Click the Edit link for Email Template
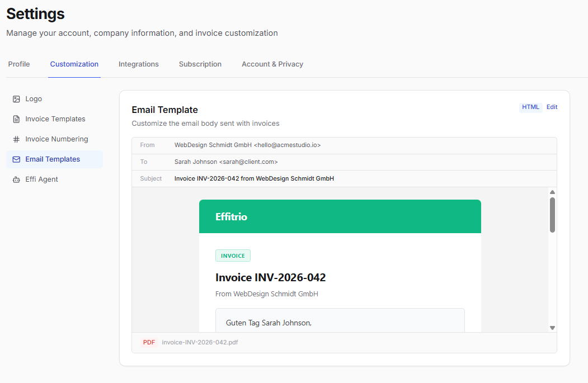Viewport: 588px width, 383px height. 552,107
